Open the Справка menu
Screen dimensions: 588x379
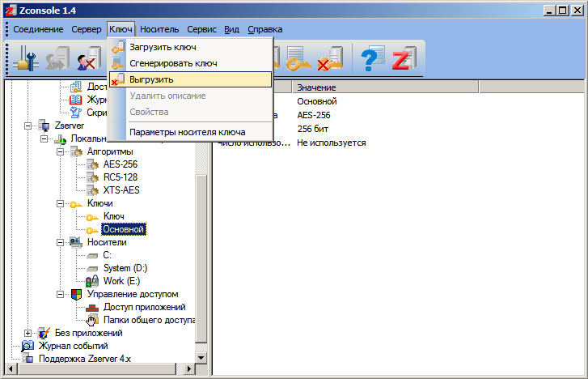pos(265,29)
